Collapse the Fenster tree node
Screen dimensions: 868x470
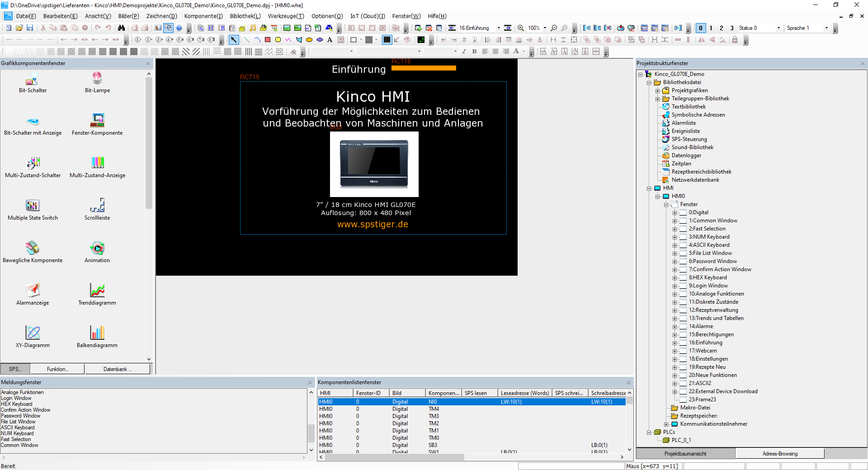point(666,205)
